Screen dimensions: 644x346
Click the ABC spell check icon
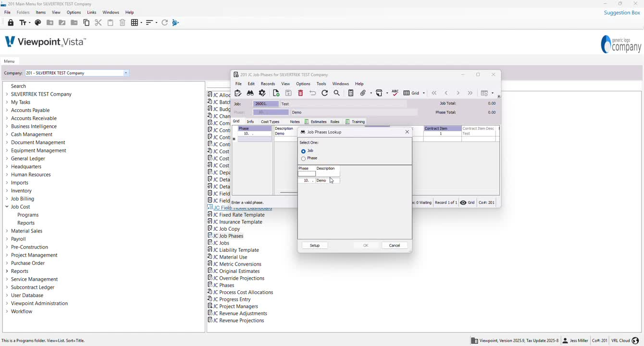click(396, 93)
